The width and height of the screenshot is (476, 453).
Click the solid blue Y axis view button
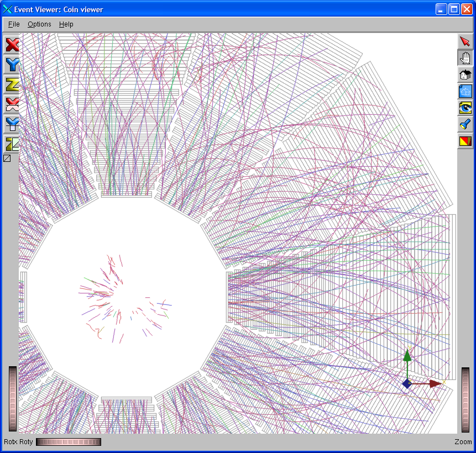pyautogui.click(x=12, y=65)
